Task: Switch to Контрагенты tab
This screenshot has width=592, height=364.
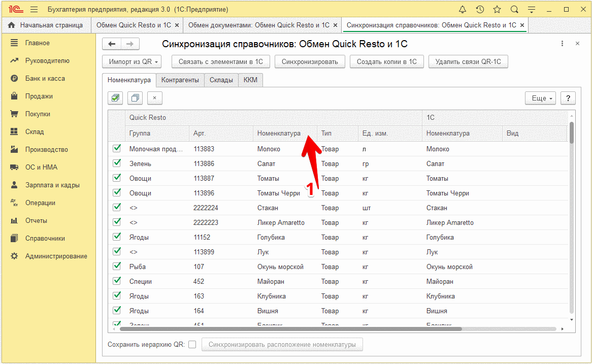Action: click(180, 80)
